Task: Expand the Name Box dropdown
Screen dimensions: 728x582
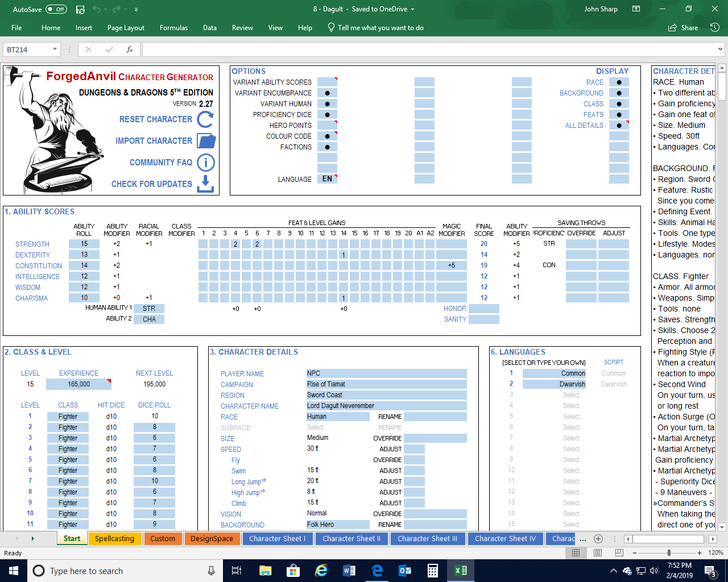Action: (x=55, y=49)
